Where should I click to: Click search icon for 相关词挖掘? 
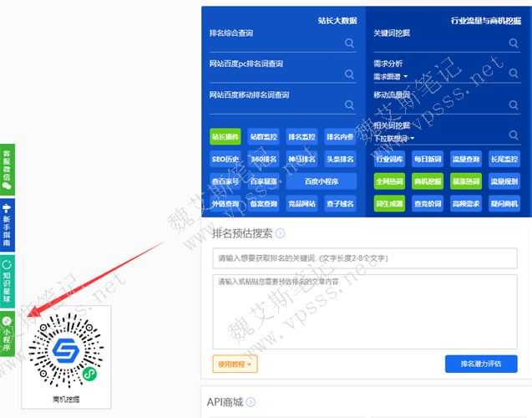pos(514,135)
